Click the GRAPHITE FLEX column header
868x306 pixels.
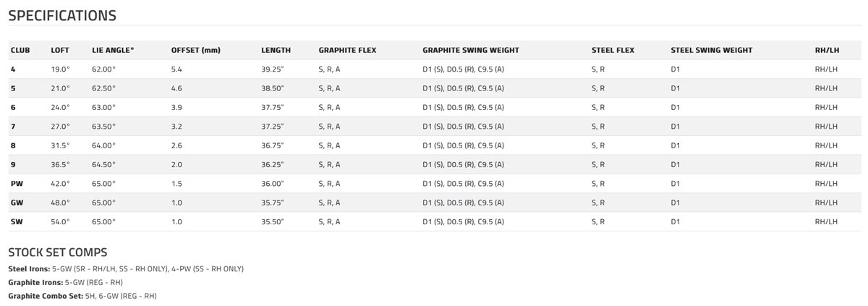[x=347, y=51]
